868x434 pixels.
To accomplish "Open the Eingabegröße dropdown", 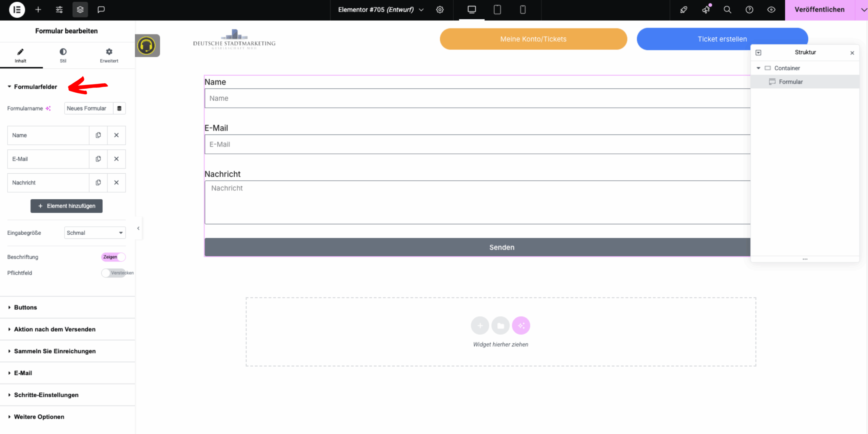I will coord(95,233).
